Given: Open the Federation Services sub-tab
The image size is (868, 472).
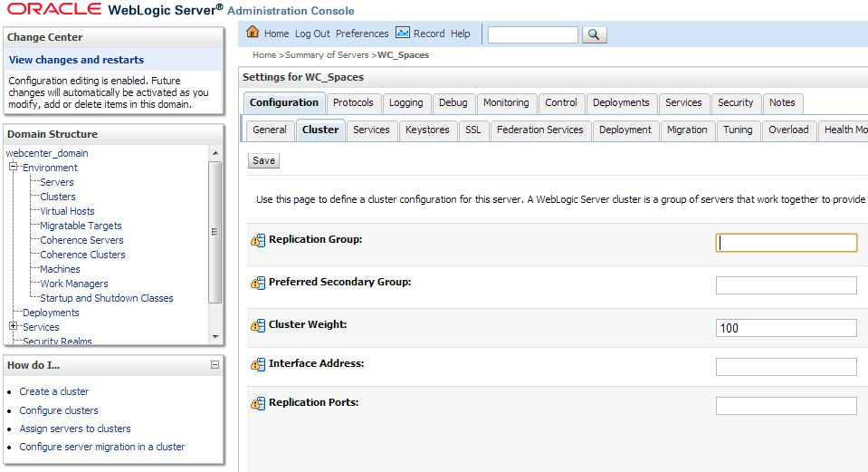Looking at the screenshot, I should (x=540, y=130).
